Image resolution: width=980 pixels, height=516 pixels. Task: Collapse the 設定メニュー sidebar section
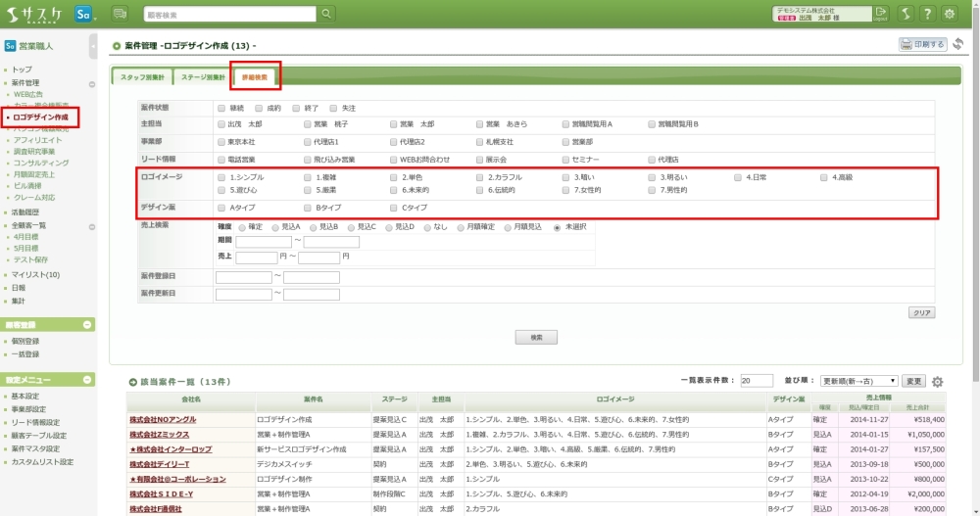(x=87, y=379)
